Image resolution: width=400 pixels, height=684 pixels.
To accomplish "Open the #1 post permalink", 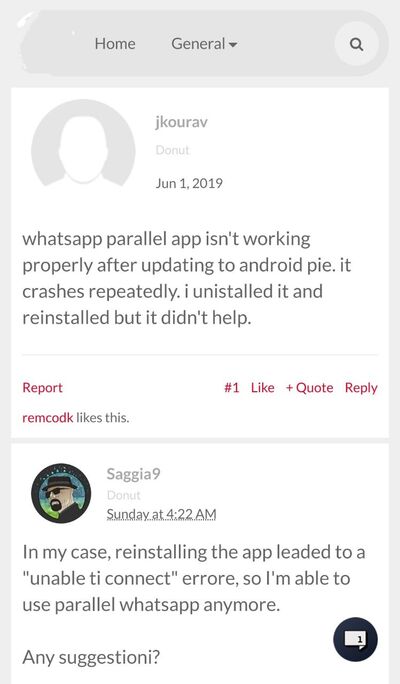I will click(232, 387).
